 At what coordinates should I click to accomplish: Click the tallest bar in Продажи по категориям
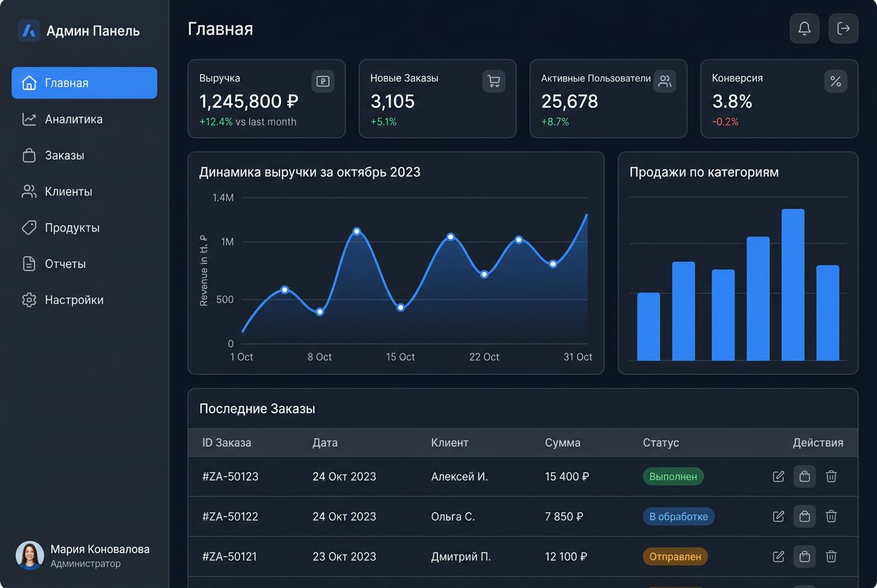793,285
